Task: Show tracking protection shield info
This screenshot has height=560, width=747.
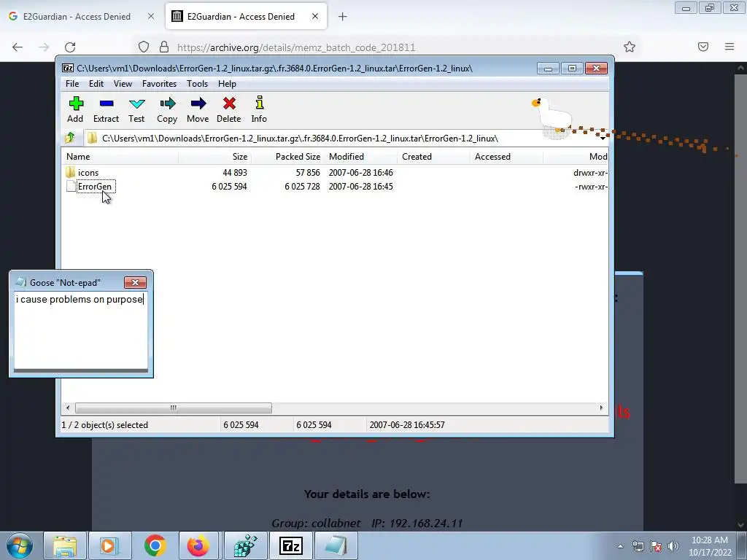Action: pos(144,47)
